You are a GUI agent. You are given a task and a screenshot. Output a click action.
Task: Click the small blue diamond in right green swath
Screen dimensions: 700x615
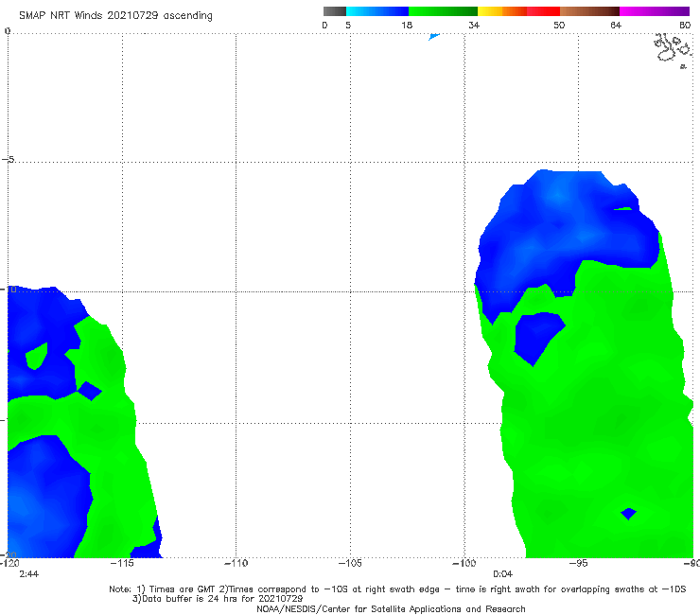click(628, 514)
